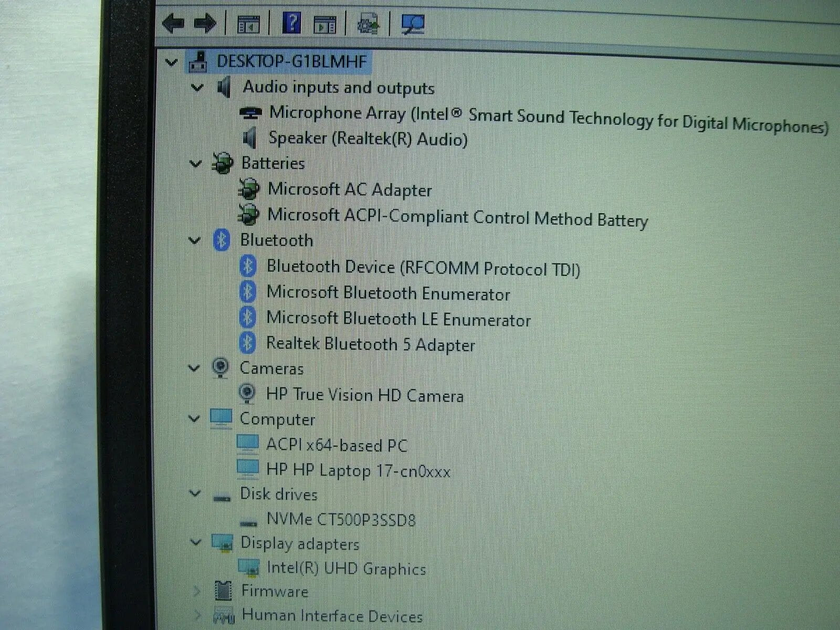Click the battery icon next to Batteries
840x630 pixels.
pyautogui.click(x=223, y=163)
